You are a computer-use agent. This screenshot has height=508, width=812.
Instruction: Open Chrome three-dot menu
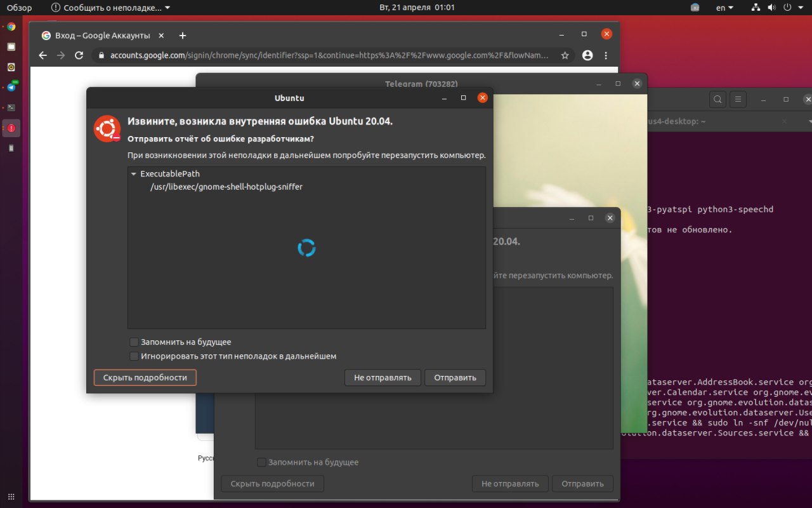606,55
